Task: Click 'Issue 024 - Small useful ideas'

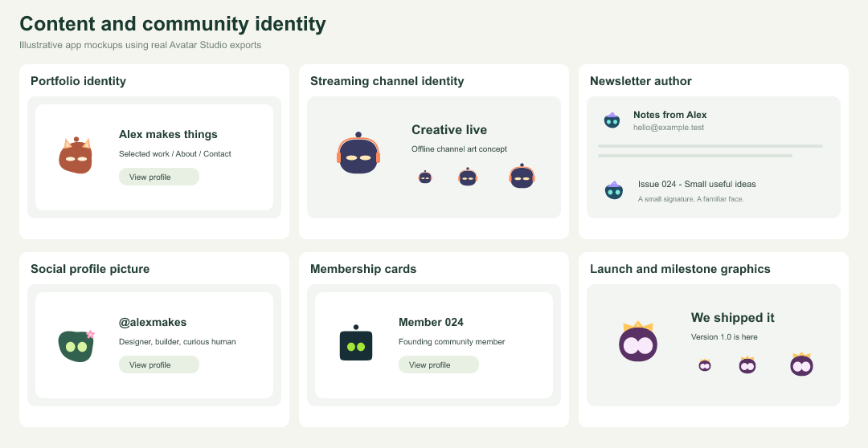Action: click(x=697, y=184)
